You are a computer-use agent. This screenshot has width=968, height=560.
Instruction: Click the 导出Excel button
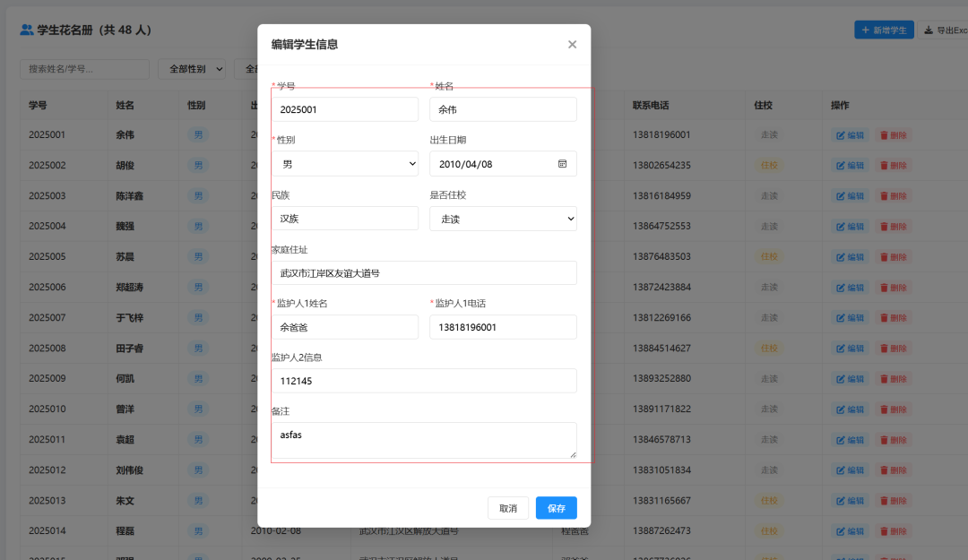click(x=945, y=30)
